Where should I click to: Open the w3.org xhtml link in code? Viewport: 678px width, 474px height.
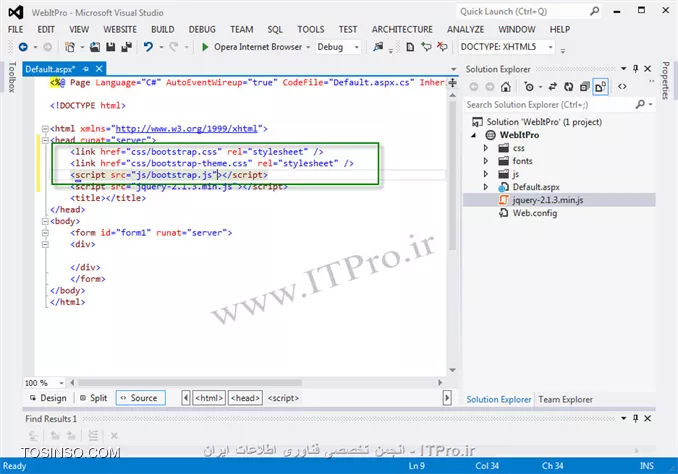(x=186, y=128)
